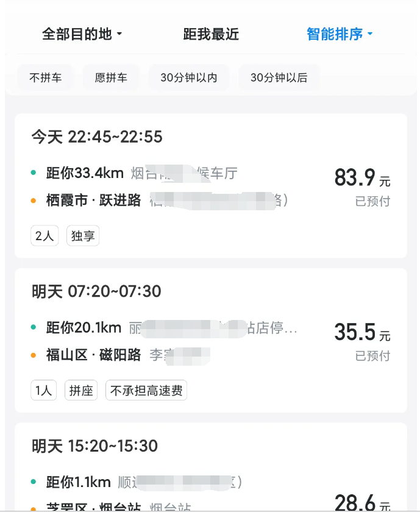This screenshot has width=420, height=512.
Task: Toggle the 不拼车 filter chip
Action: click(x=46, y=78)
